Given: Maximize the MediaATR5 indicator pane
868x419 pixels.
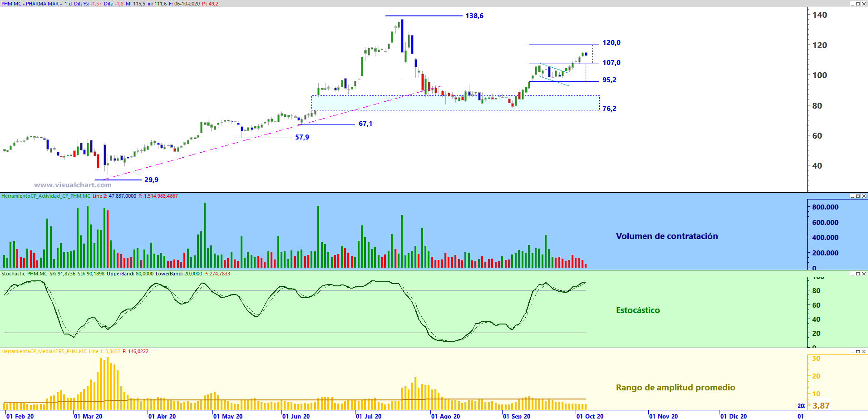Looking at the screenshot, I should [858, 351].
